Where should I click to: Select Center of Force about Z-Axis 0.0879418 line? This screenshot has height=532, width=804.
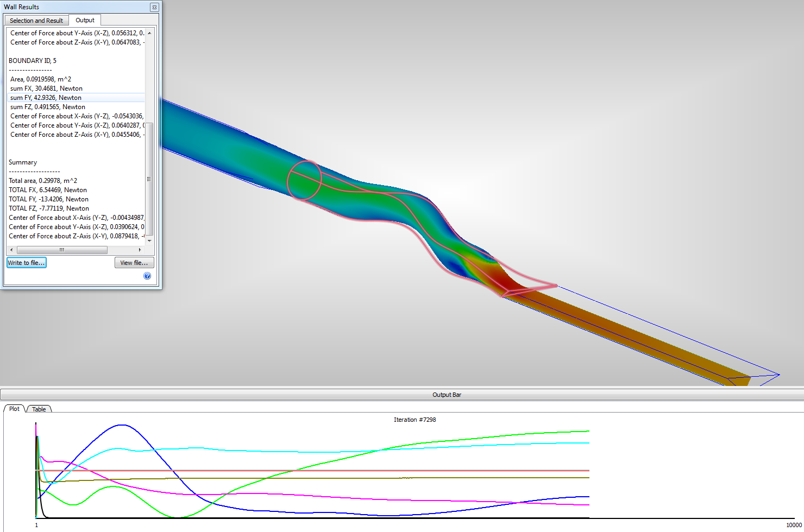pos(76,236)
